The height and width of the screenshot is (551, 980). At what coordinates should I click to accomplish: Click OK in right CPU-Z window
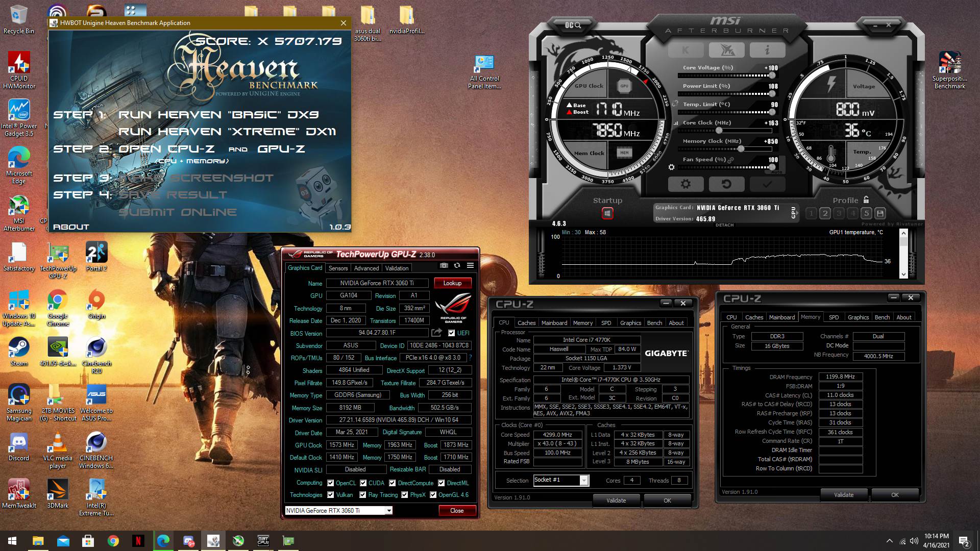[x=895, y=495]
